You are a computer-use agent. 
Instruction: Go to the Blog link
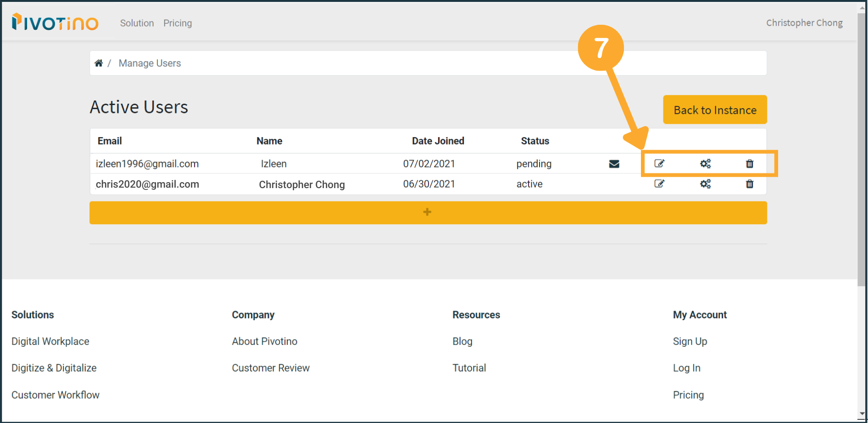(462, 341)
